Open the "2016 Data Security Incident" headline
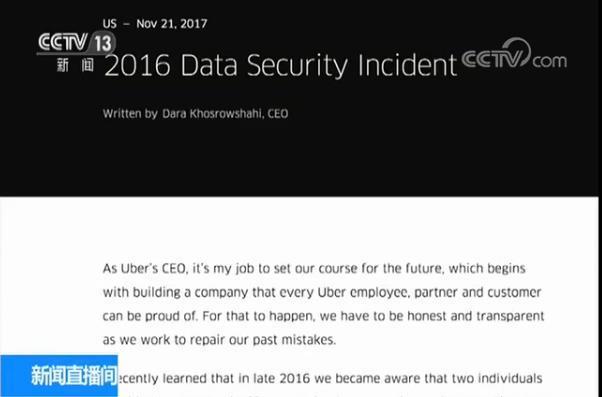The width and height of the screenshot is (602, 397). click(280, 66)
